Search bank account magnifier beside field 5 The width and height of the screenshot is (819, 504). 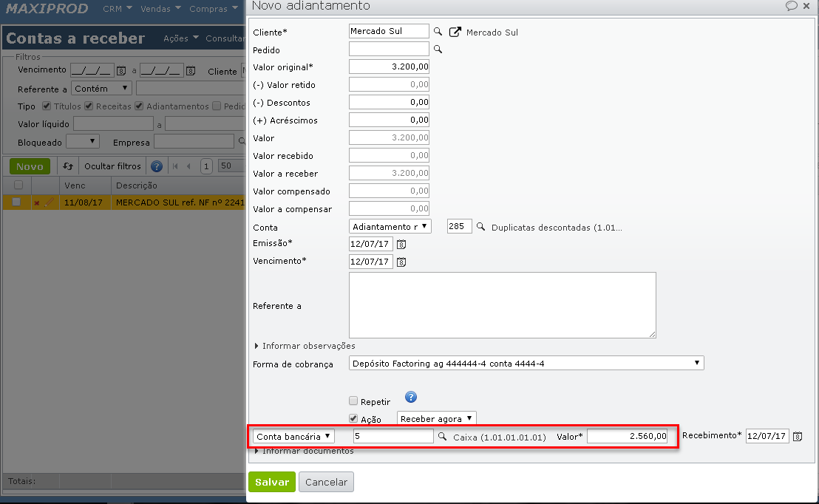coord(442,436)
